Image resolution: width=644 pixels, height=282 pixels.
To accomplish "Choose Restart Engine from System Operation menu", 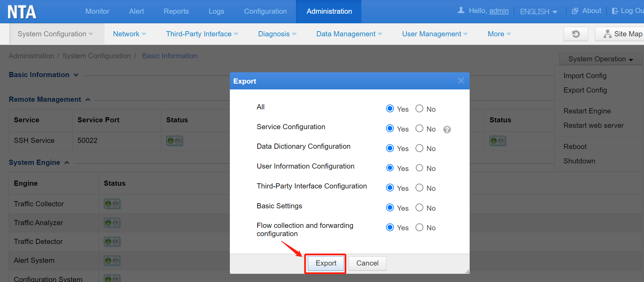I will point(587,111).
